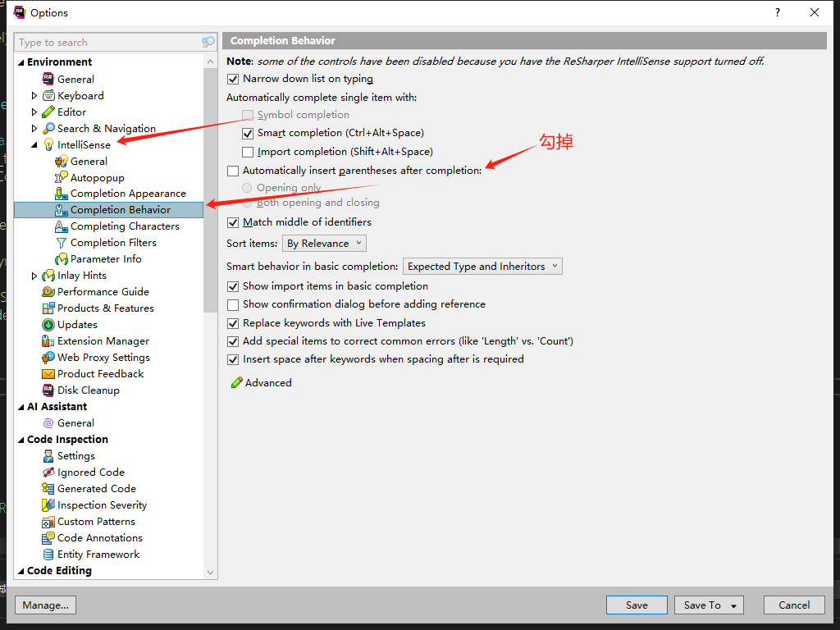Open the Save To dropdown arrow

734,606
